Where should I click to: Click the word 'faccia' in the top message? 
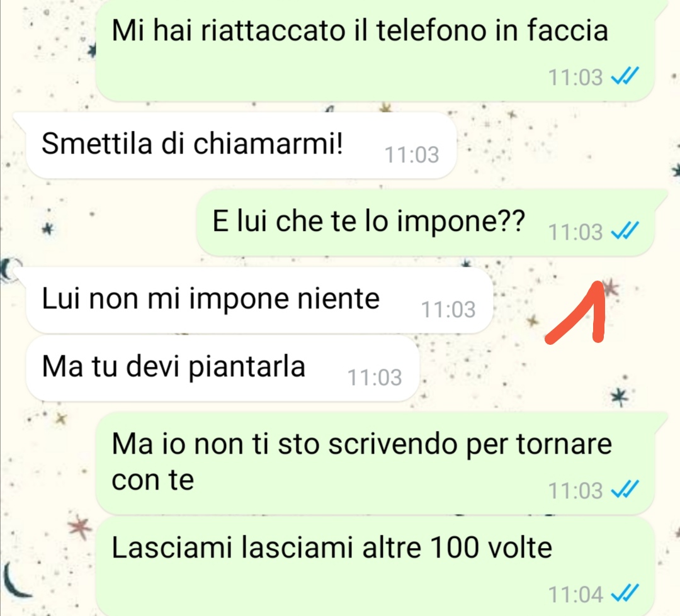pos(568,30)
